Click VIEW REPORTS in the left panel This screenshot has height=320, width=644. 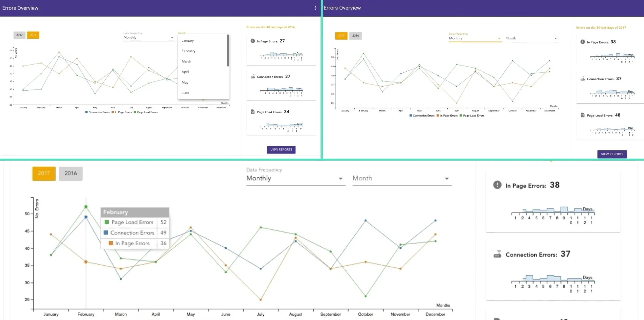coord(281,149)
